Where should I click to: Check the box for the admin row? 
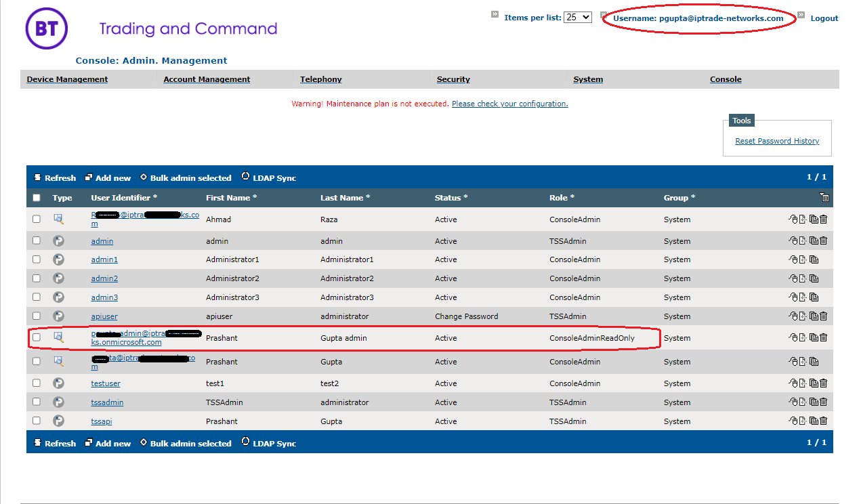pyautogui.click(x=37, y=240)
